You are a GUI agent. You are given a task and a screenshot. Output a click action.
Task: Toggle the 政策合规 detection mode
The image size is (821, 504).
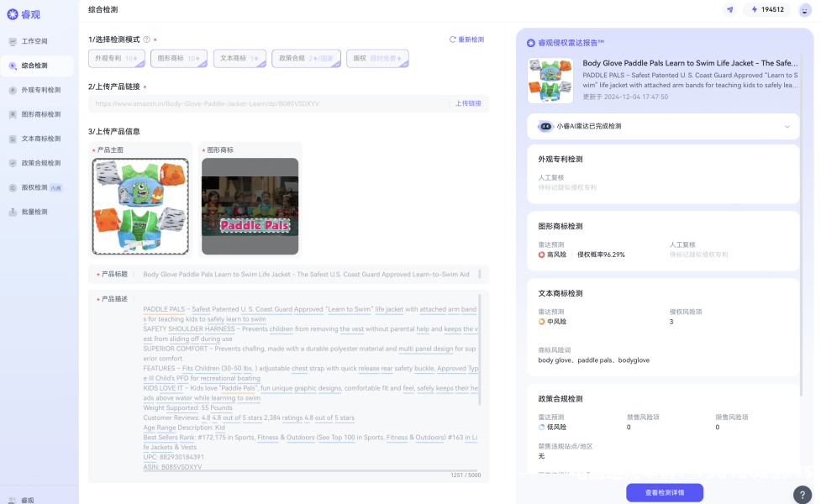click(x=307, y=59)
